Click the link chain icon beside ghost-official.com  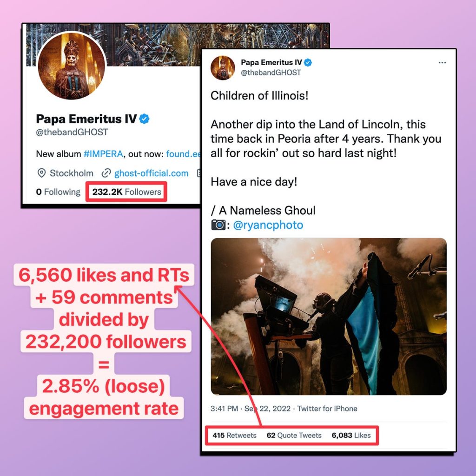106,173
